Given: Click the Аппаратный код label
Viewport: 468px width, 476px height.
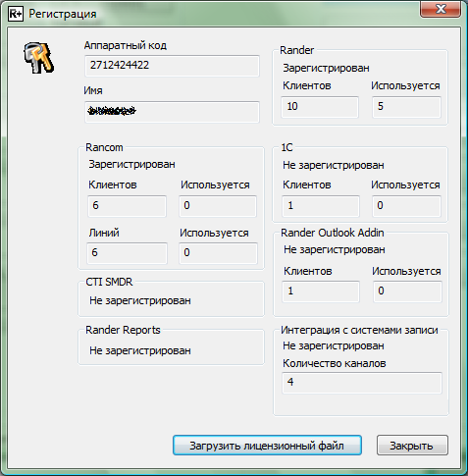Looking at the screenshot, I should [x=126, y=45].
